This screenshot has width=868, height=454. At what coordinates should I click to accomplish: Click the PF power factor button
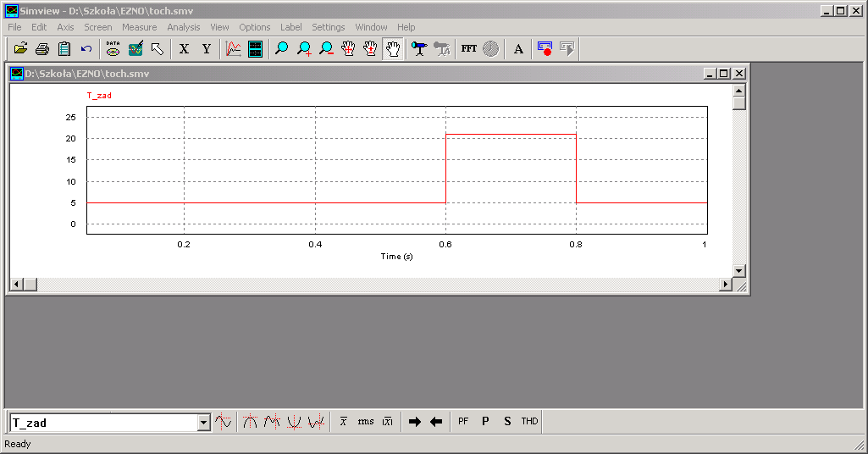463,421
